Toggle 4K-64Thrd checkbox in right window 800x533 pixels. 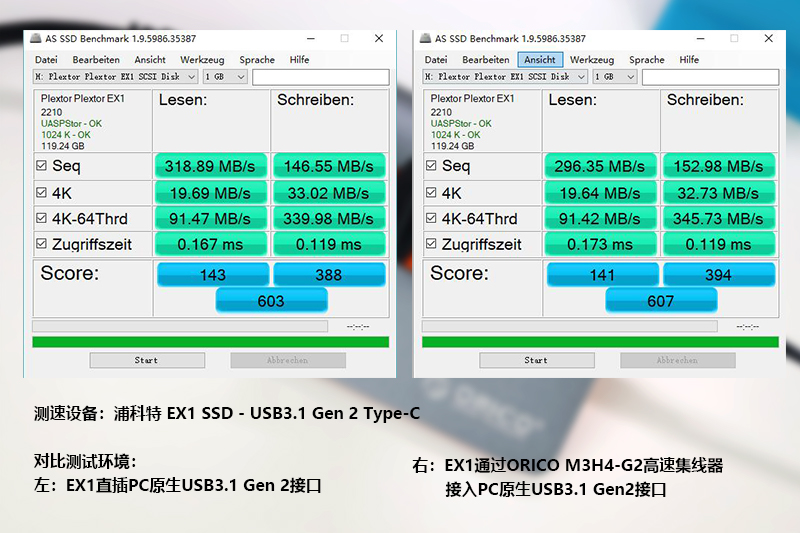coord(431,218)
